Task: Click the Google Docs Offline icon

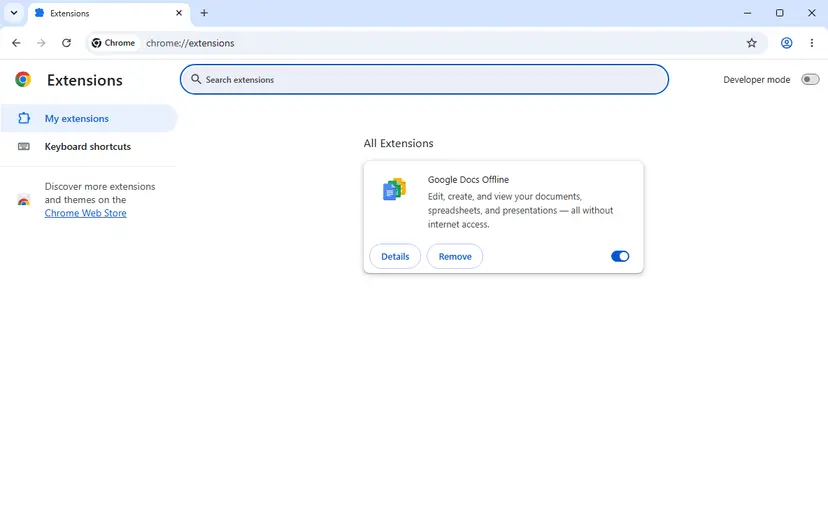Action: tap(394, 189)
